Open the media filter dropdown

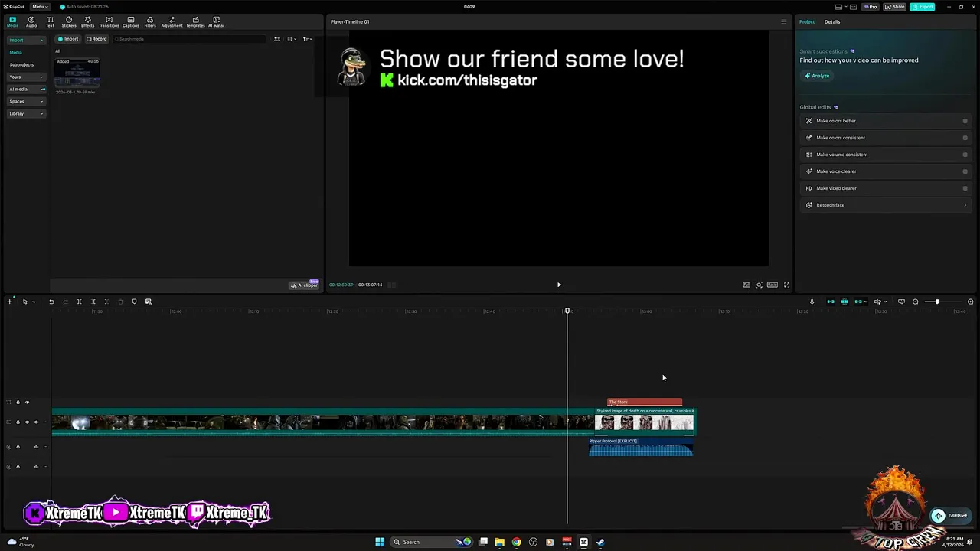(306, 39)
